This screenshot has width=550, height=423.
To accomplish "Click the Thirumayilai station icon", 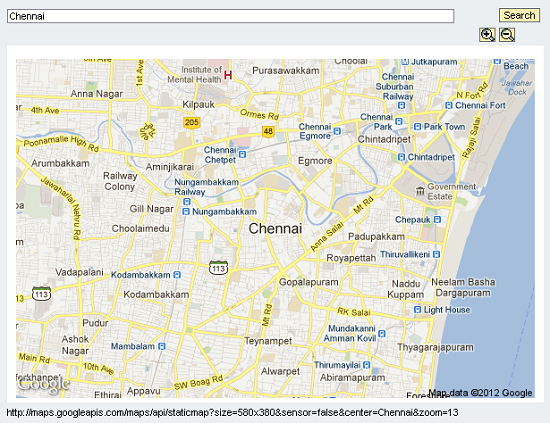I will (x=367, y=365).
